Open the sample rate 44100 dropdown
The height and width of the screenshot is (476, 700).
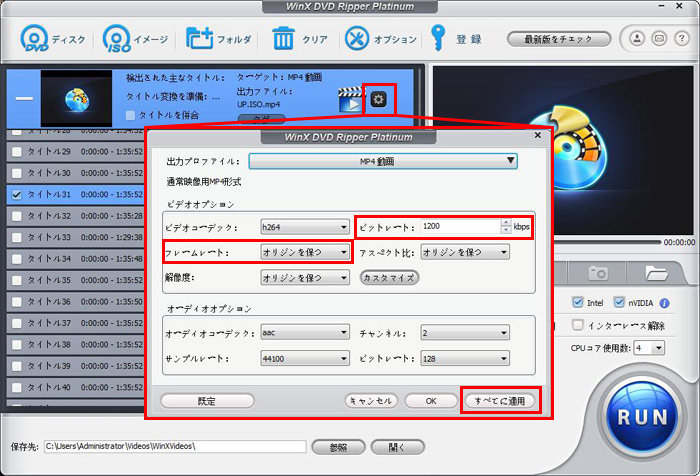304,359
